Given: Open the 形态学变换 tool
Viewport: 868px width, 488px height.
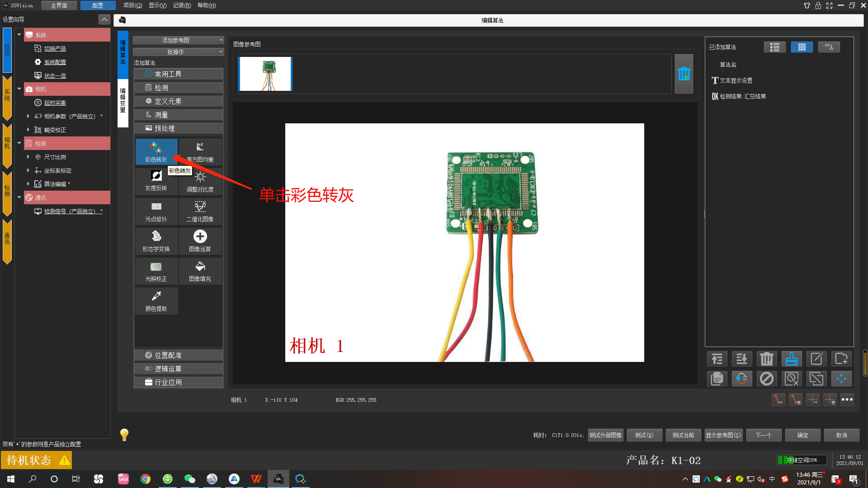Looking at the screenshot, I should [x=156, y=241].
